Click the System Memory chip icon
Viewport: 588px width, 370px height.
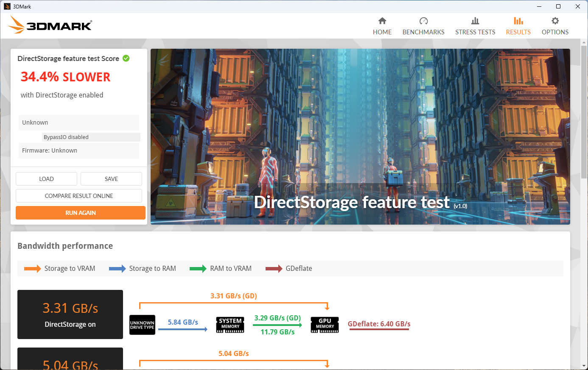230,325
